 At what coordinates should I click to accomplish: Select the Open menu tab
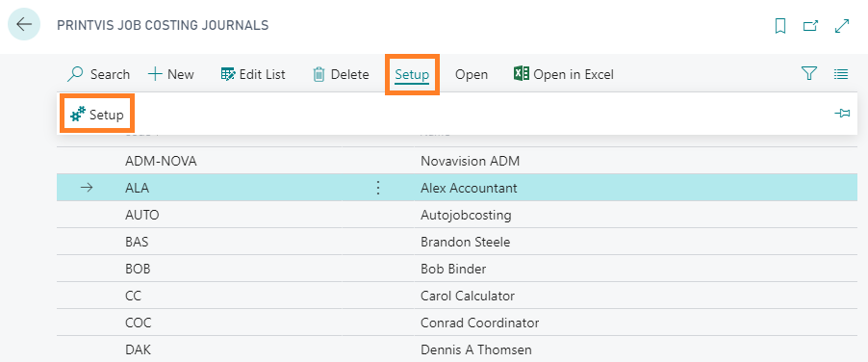coord(472,74)
